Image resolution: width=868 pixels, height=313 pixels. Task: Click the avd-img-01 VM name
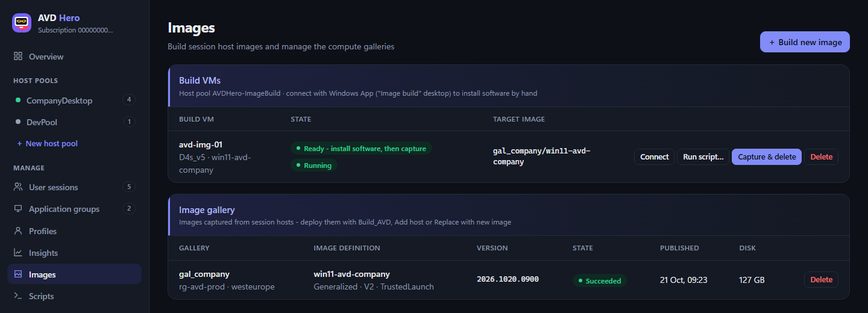click(x=201, y=144)
